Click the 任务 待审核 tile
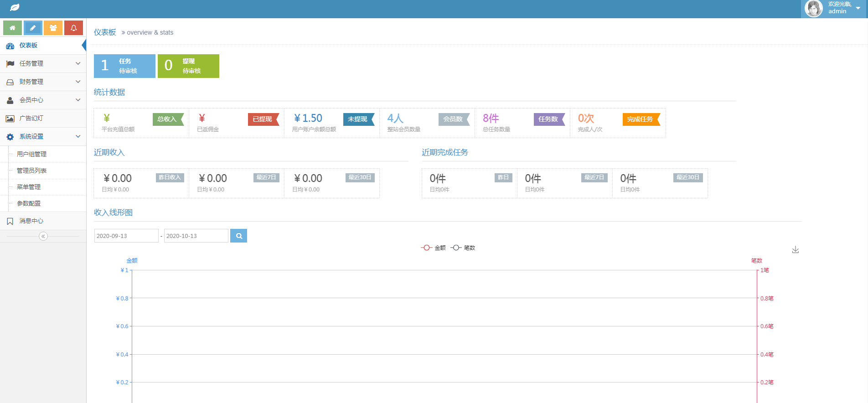868x403 pixels. (124, 66)
